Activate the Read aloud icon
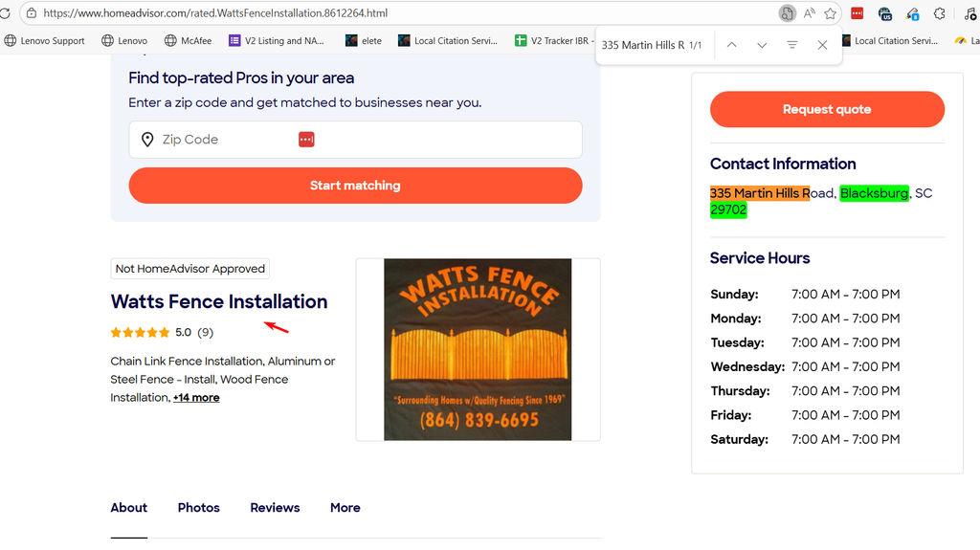The image size is (980, 550). coord(809,13)
